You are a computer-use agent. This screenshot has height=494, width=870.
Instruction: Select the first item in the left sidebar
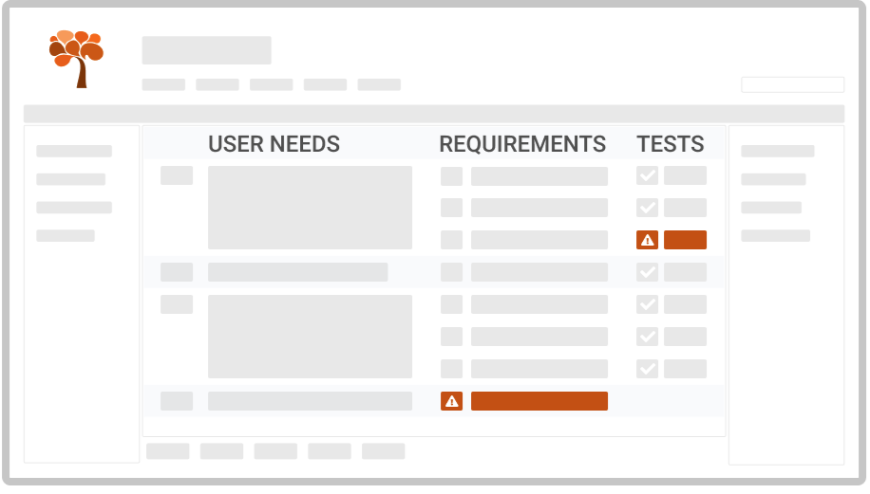pyautogui.click(x=74, y=151)
